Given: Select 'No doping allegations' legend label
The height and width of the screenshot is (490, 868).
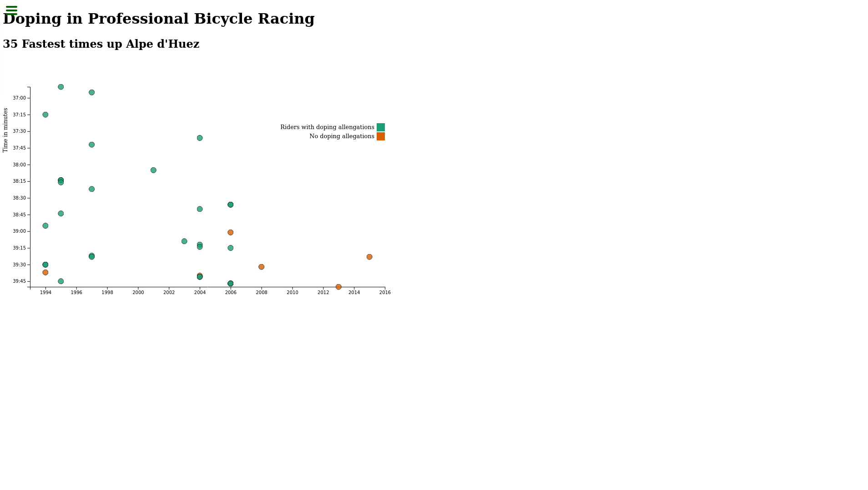Looking at the screenshot, I should (342, 136).
